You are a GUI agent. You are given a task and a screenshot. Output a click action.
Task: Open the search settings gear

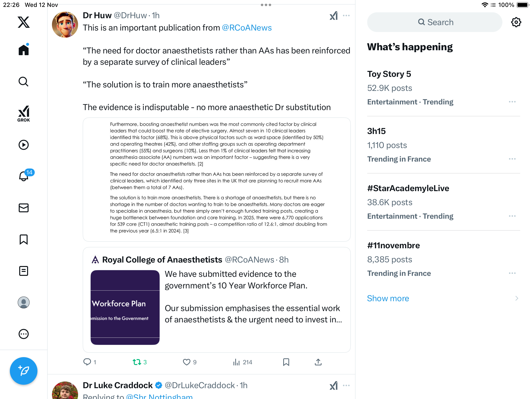coord(516,22)
